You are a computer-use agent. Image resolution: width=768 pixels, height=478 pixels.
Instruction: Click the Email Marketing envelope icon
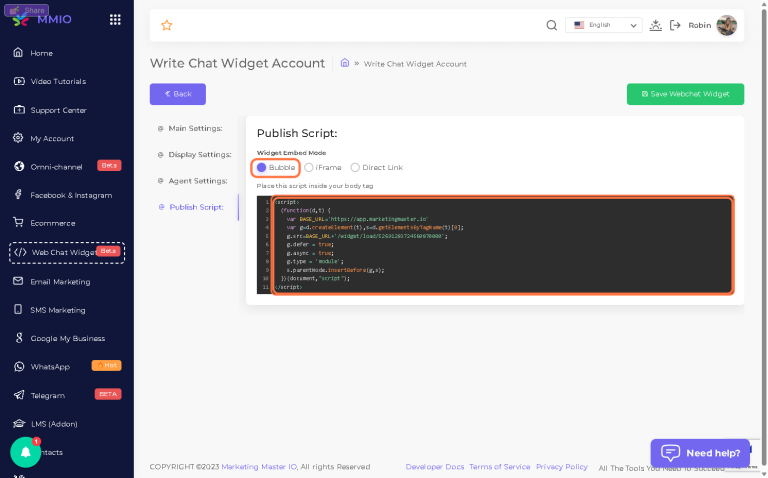[18, 281]
